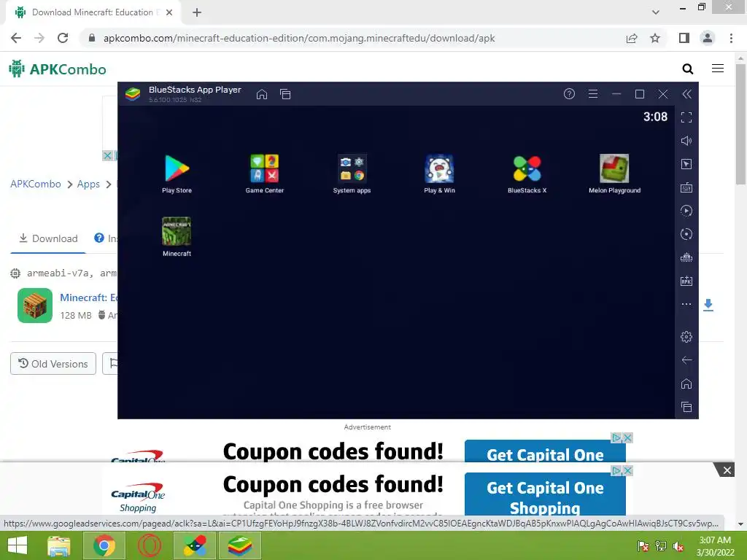Open the APKCombo search icon
This screenshot has height=560, width=747.
687,69
